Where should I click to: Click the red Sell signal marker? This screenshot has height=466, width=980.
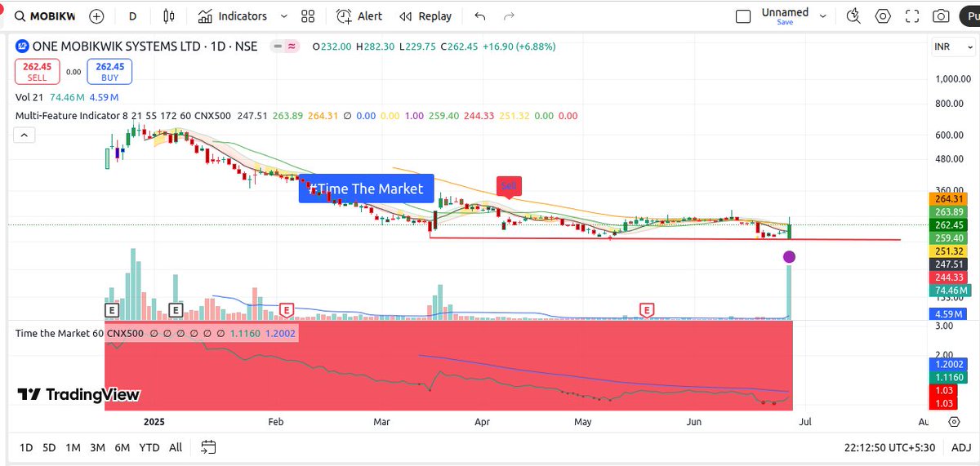click(x=509, y=186)
